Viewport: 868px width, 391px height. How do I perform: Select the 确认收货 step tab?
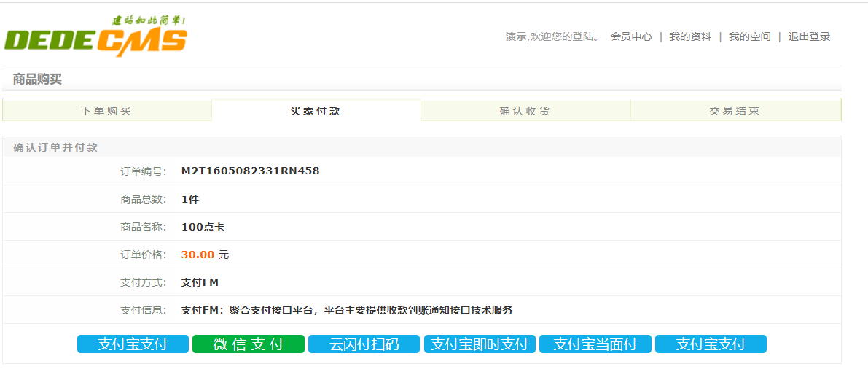(525, 110)
